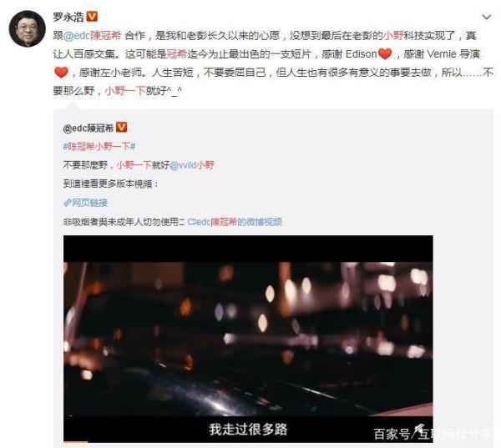This screenshot has height=448, width=501.
Task: Open the @edc陳冠希 mention in post text
Action: click(93, 35)
